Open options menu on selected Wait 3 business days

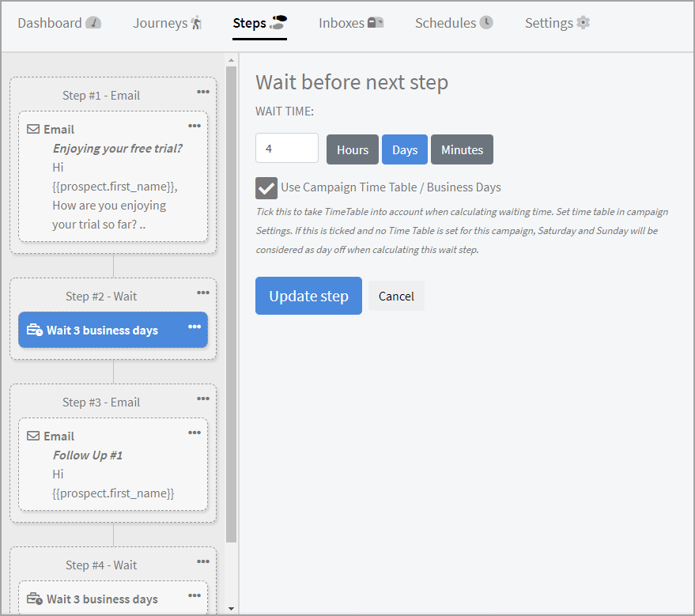coord(195,327)
